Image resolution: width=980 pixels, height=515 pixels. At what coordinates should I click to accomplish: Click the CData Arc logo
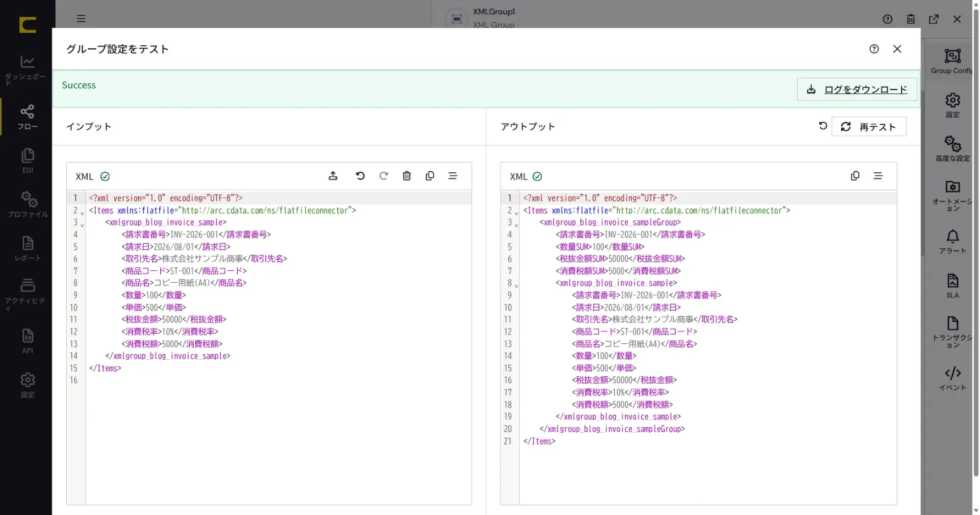27,24
